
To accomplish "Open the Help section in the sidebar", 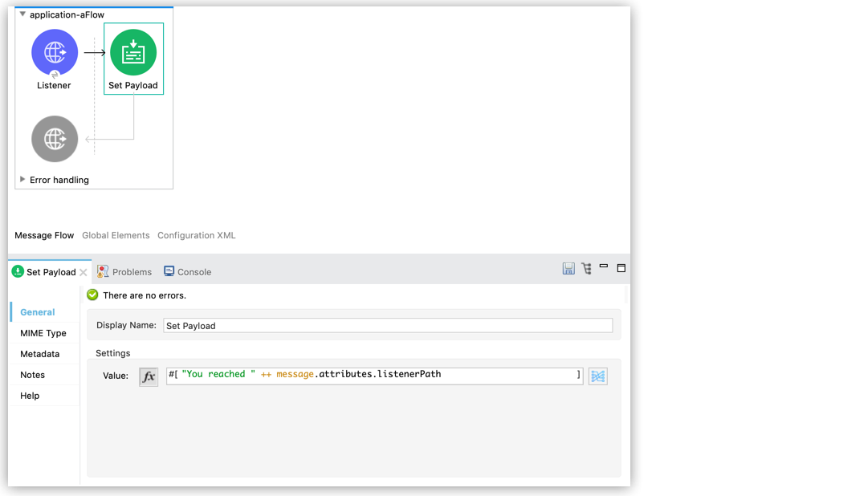I will [x=30, y=395].
